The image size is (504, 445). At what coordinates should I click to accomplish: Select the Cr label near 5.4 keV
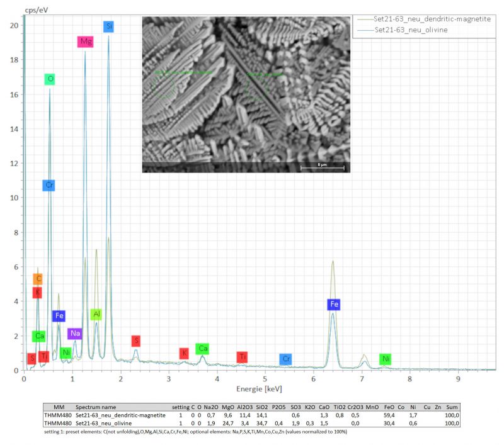(x=286, y=359)
